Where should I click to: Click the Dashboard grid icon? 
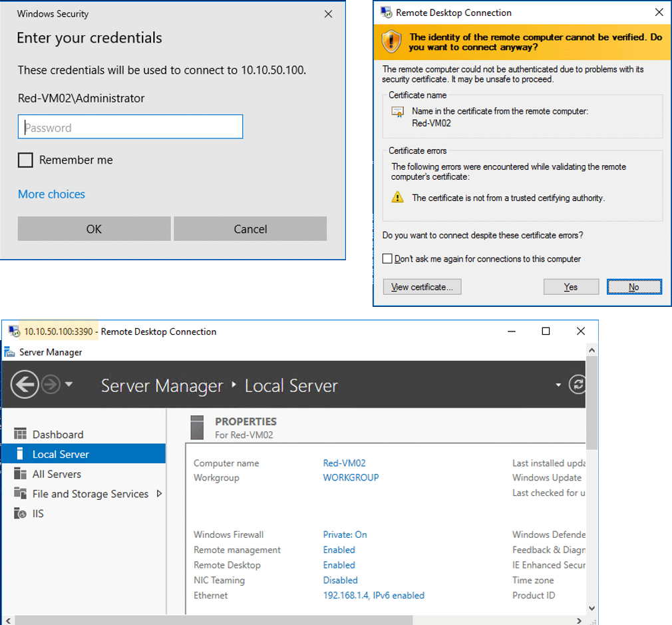[x=20, y=434]
